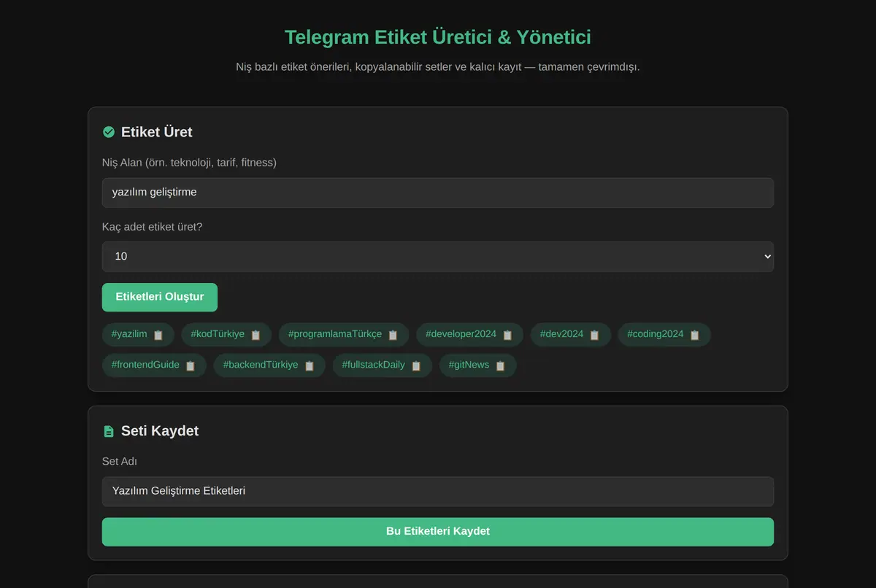Copy #gitNews using its clipboard icon

pos(500,365)
